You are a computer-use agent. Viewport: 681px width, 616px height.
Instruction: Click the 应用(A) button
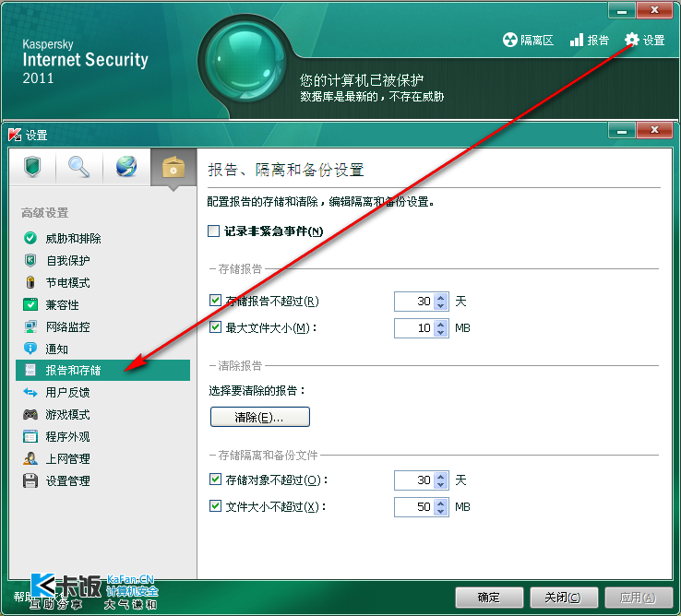pyautogui.click(x=639, y=598)
